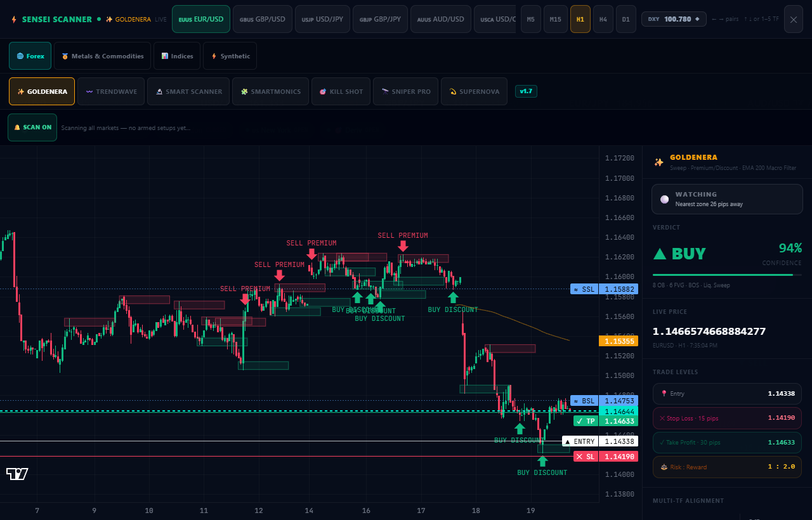The height and width of the screenshot is (520, 812).
Task: Click the WATCHING status card
Action: [x=727, y=199]
